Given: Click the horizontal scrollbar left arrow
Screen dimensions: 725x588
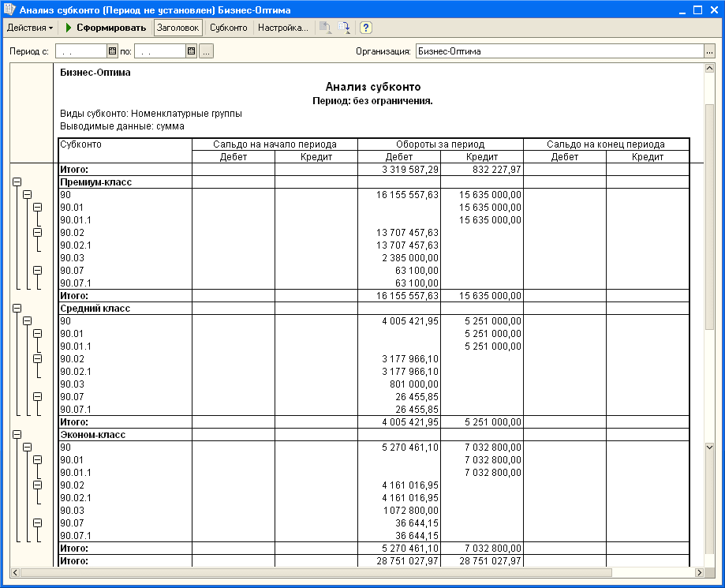Looking at the screenshot, I should 15,573.
